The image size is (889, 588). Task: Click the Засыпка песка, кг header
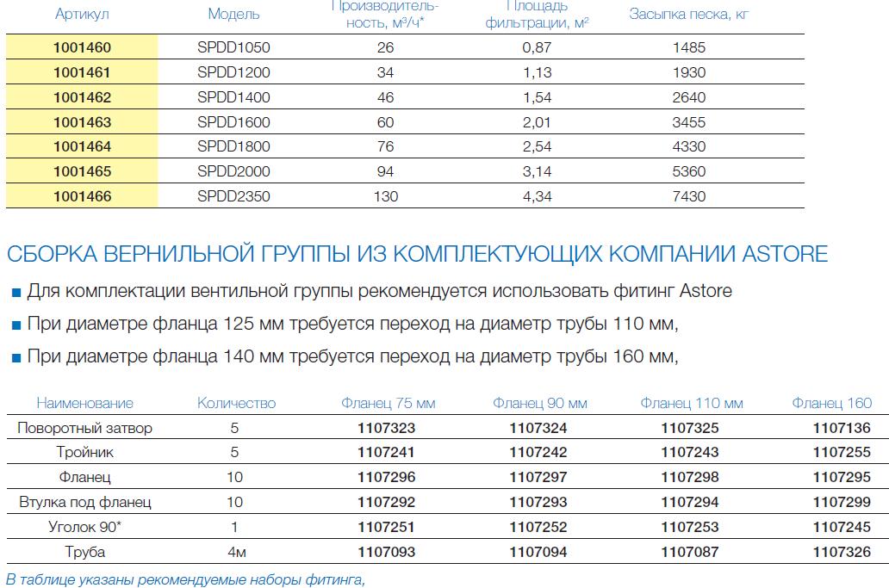click(x=688, y=15)
